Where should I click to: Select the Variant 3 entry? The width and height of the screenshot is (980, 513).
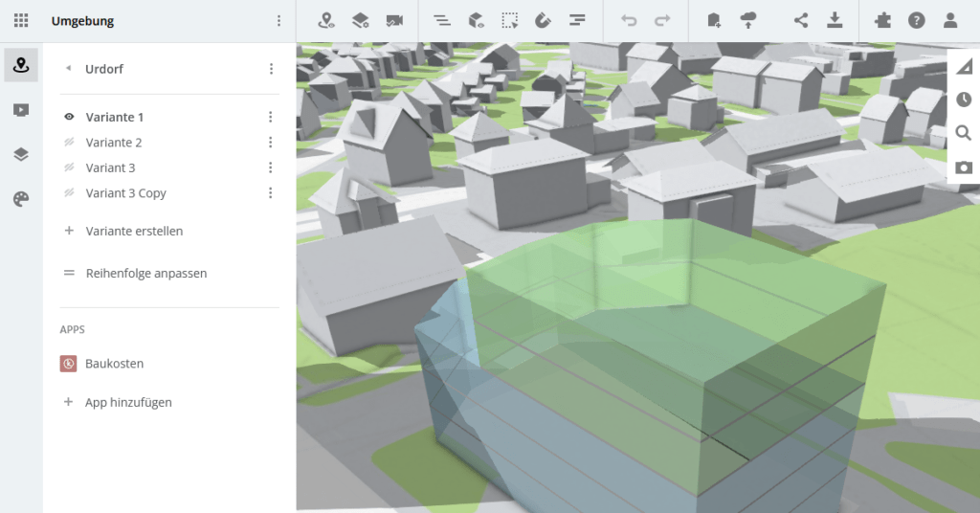pyautogui.click(x=111, y=167)
